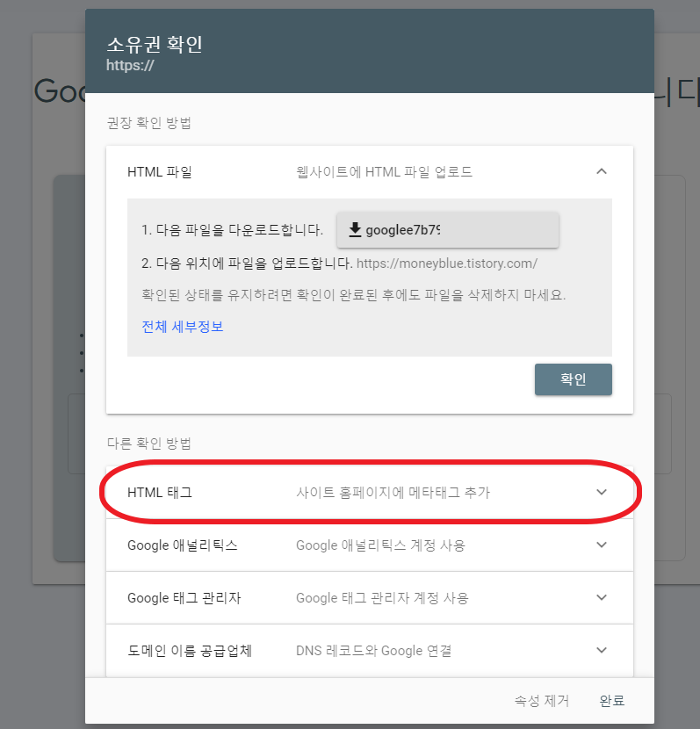Click the 다른 확인 방법 heading
Screen dimensions: 700x729
tap(148, 443)
